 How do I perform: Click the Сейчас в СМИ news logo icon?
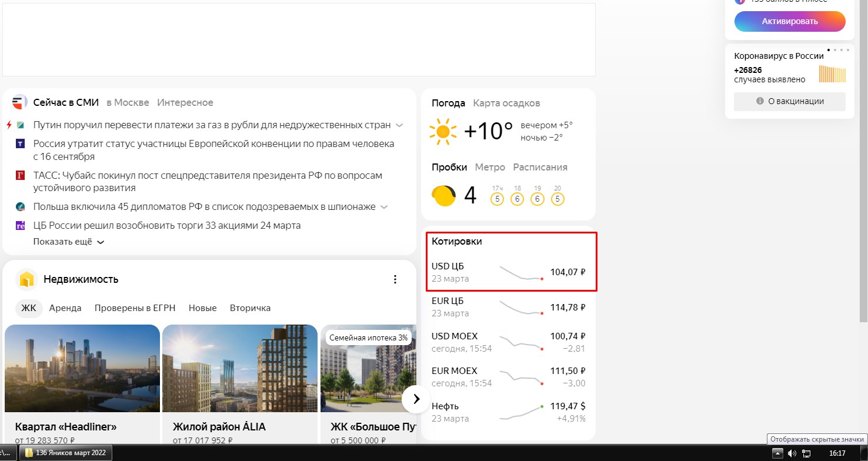[x=20, y=102]
